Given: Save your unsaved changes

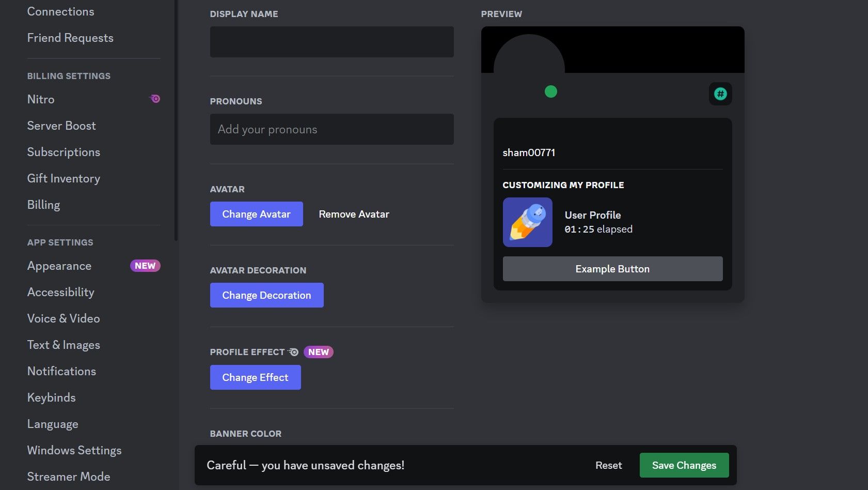Looking at the screenshot, I should coord(684,465).
